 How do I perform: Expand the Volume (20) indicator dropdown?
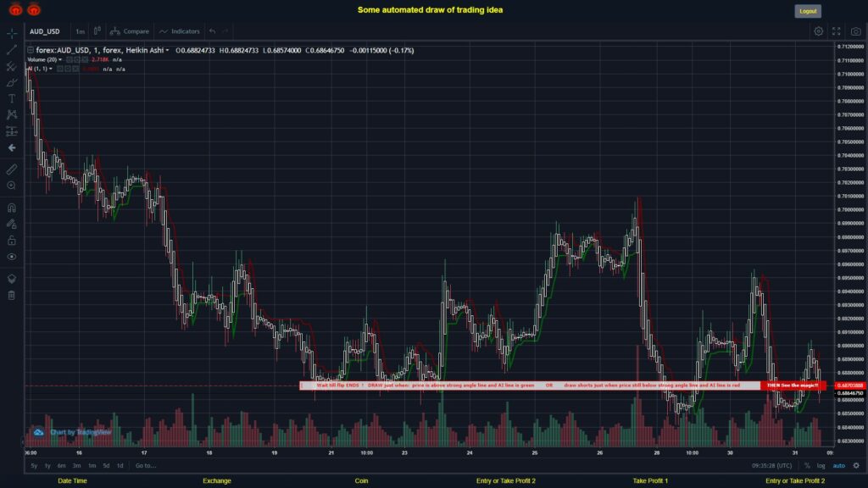(60, 60)
